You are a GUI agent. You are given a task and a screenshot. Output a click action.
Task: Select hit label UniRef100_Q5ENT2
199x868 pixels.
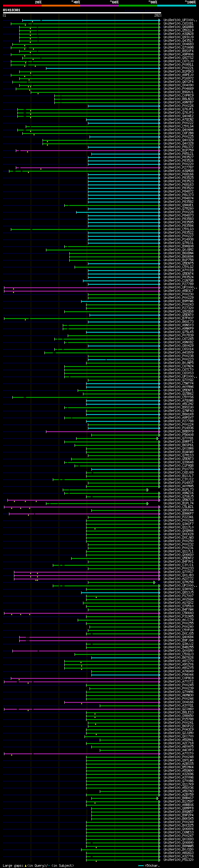point(178,558)
